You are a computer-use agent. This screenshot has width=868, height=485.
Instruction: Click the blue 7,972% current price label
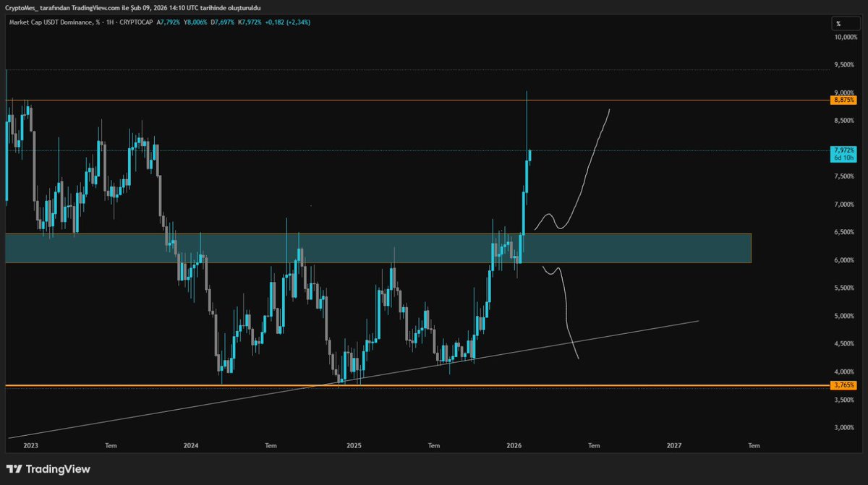coord(843,150)
